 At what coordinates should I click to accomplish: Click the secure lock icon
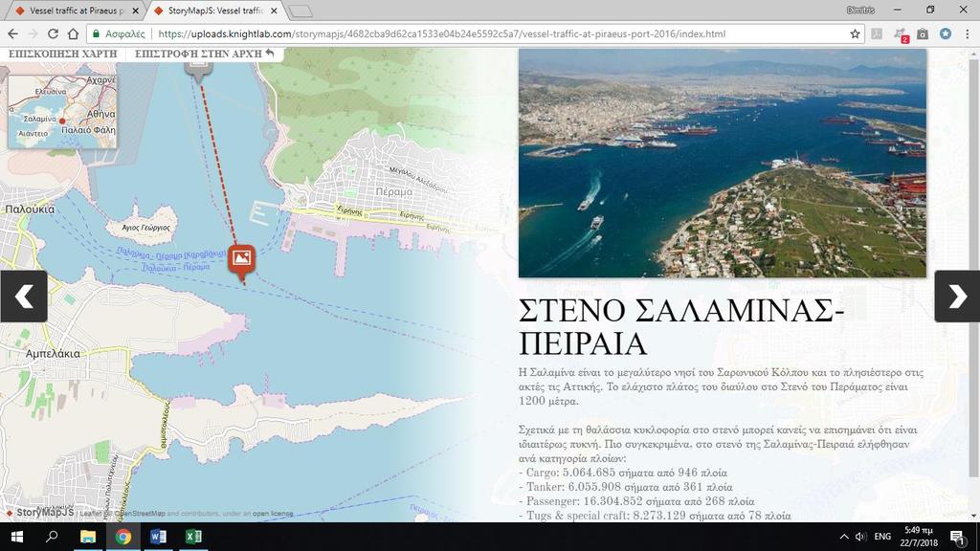point(97,33)
